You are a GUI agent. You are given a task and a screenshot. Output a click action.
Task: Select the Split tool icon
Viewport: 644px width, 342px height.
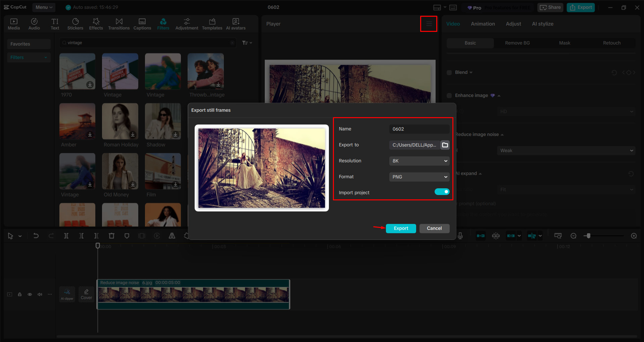pyautogui.click(x=66, y=236)
